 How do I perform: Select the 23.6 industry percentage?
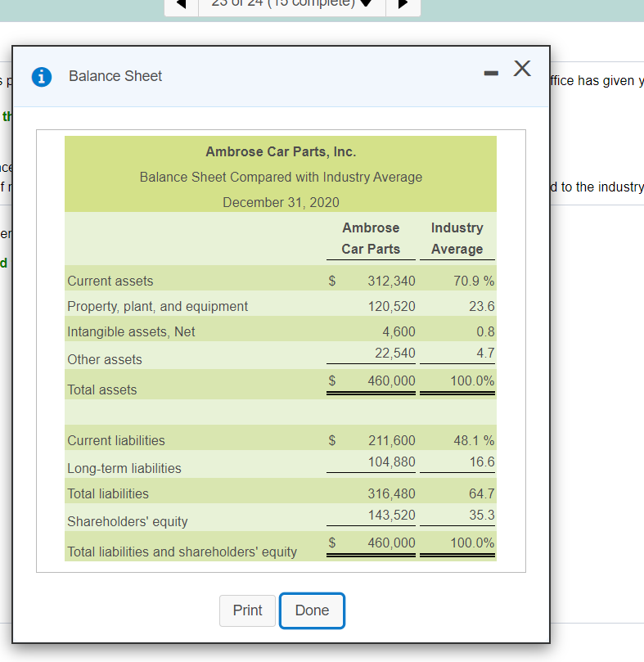coord(481,307)
